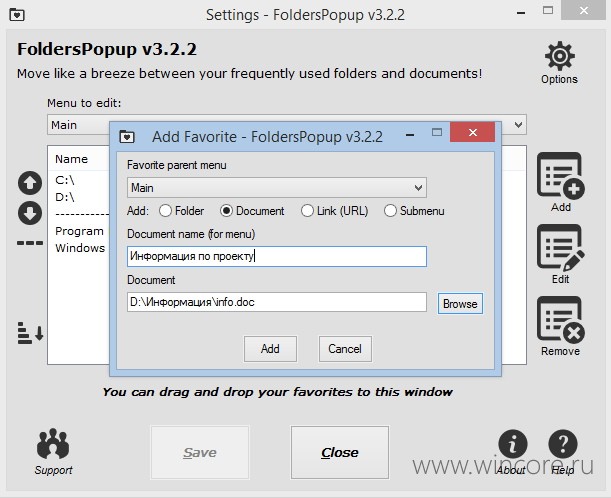Click the Save button in Settings window
The width and height of the screenshot is (611, 498).
coord(200,452)
